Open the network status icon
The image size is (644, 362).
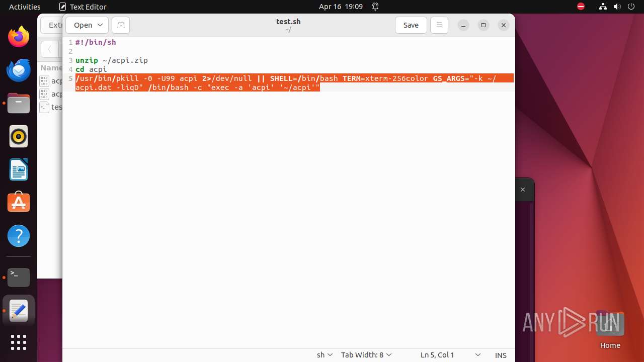[x=603, y=7]
